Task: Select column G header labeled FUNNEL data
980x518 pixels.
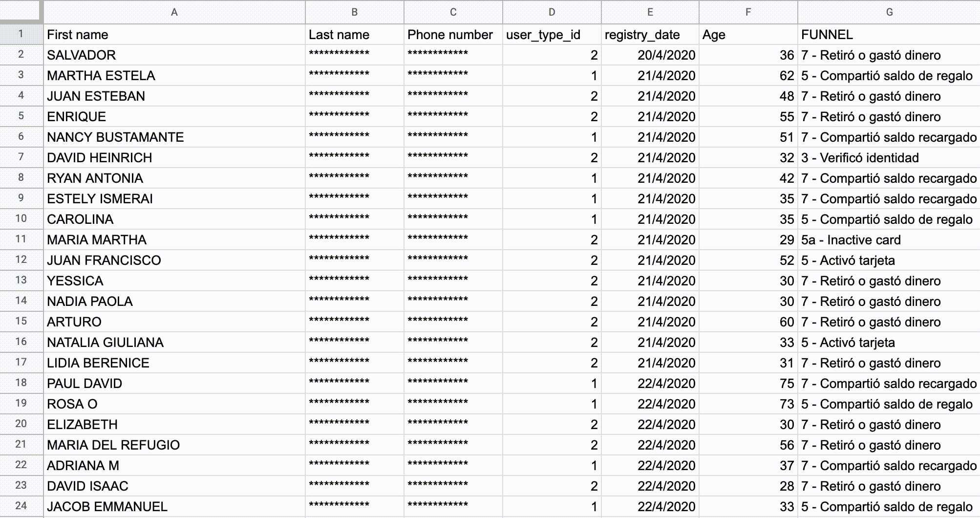Action: click(889, 13)
